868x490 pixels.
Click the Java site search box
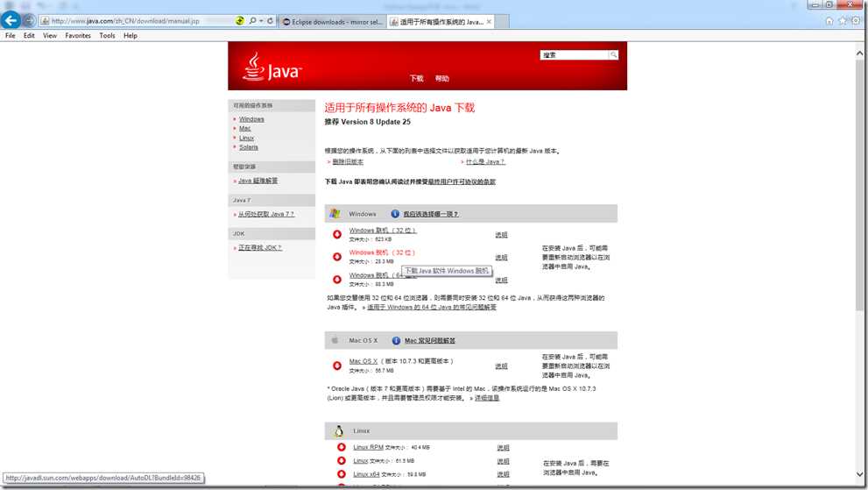click(x=575, y=55)
